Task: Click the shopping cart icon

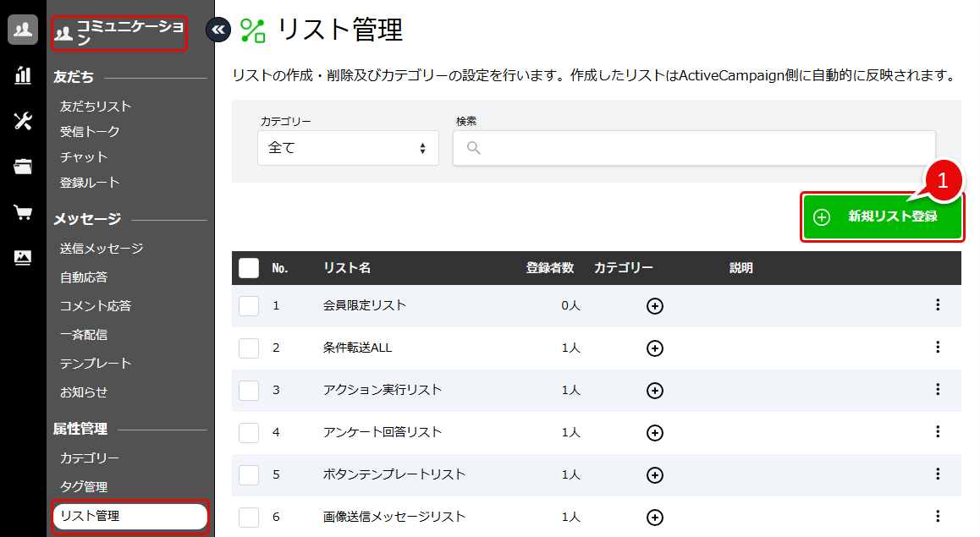Action: (22, 211)
